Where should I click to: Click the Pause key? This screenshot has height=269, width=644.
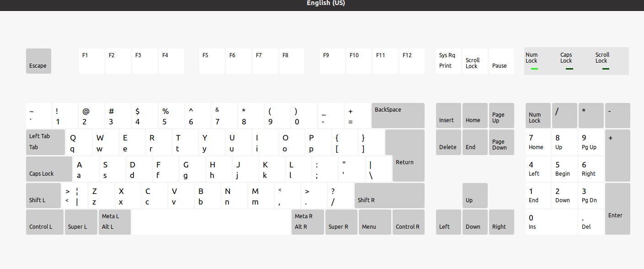(501, 61)
